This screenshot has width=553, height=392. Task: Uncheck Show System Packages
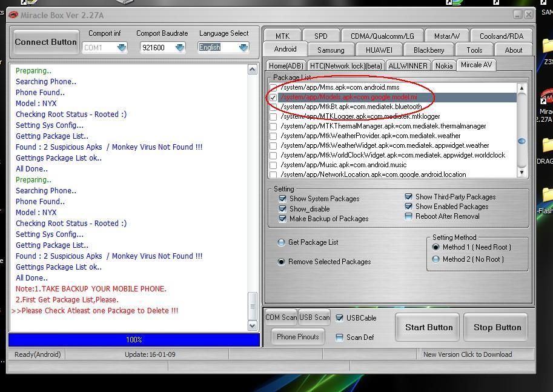pyautogui.click(x=282, y=199)
